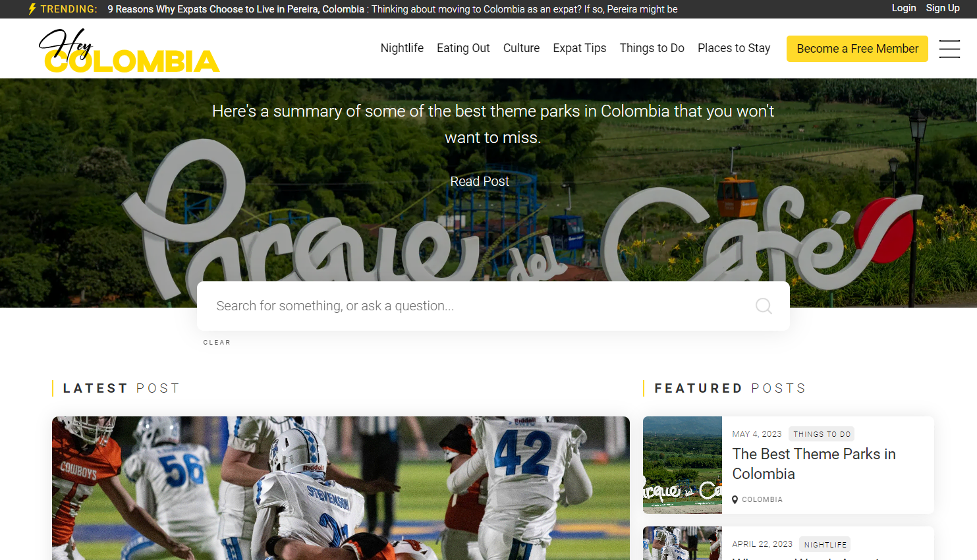Click the Sign Up link
Viewport: 977px width, 560px height.
[x=943, y=8]
